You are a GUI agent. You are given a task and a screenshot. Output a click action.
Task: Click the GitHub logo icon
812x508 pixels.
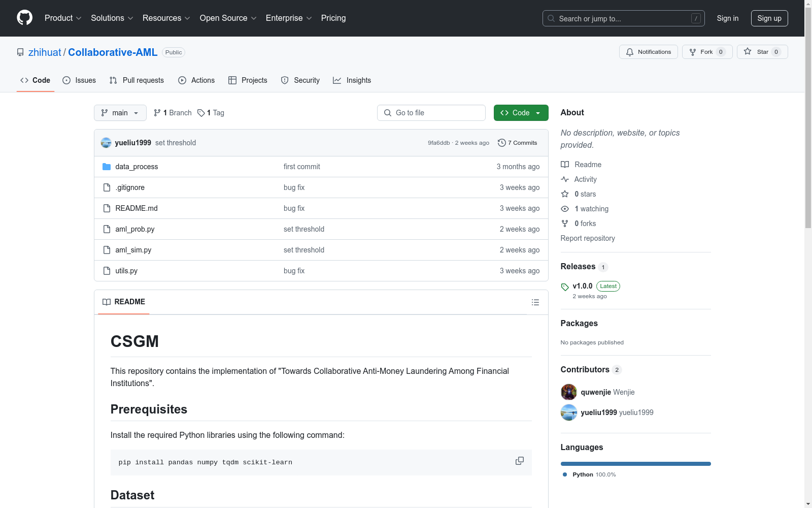24,18
